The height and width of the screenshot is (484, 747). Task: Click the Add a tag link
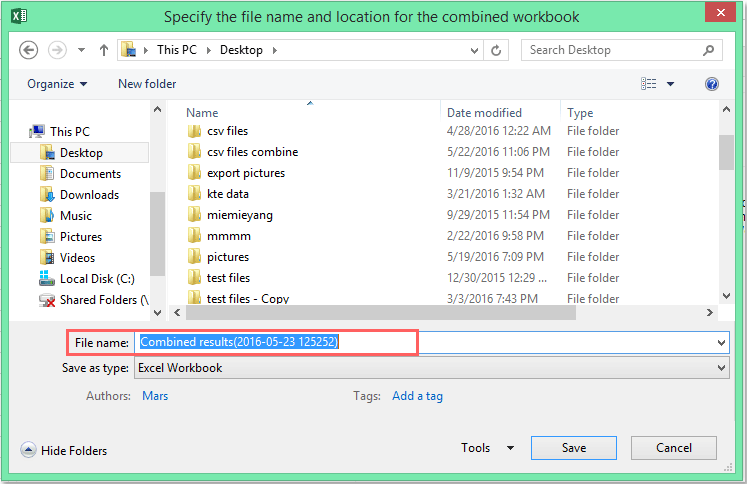(x=417, y=396)
